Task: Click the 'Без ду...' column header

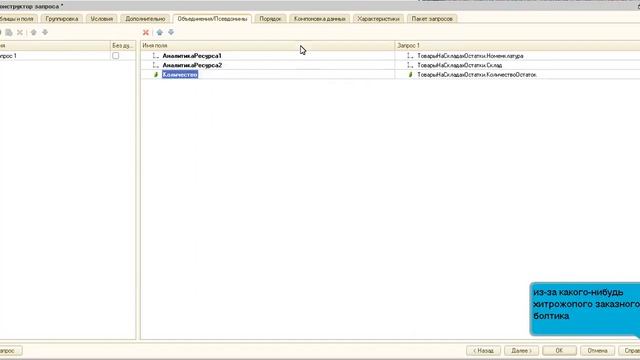Action: point(122,46)
